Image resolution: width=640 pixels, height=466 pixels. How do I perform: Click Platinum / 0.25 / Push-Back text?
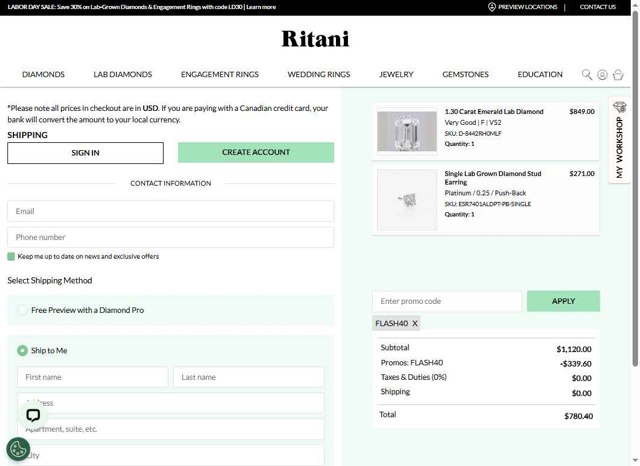485,193
